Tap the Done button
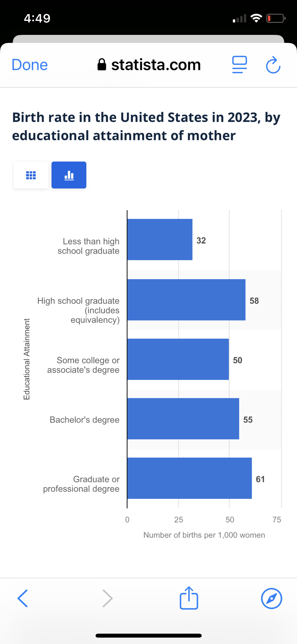 (x=30, y=65)
